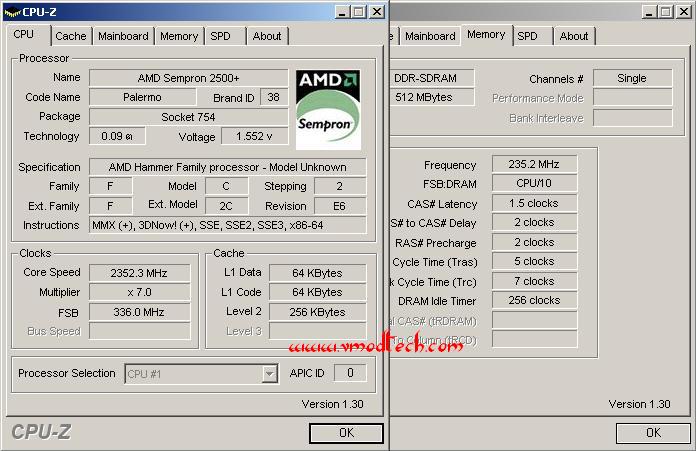Click OK button in the Memory window
This screenshot has width=696, height=451.
point(653,433)
